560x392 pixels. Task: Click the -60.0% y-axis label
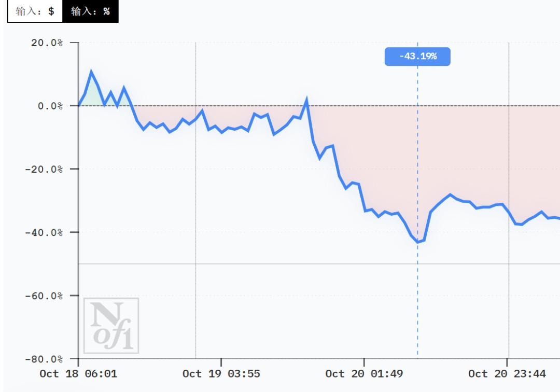(44, 296)
